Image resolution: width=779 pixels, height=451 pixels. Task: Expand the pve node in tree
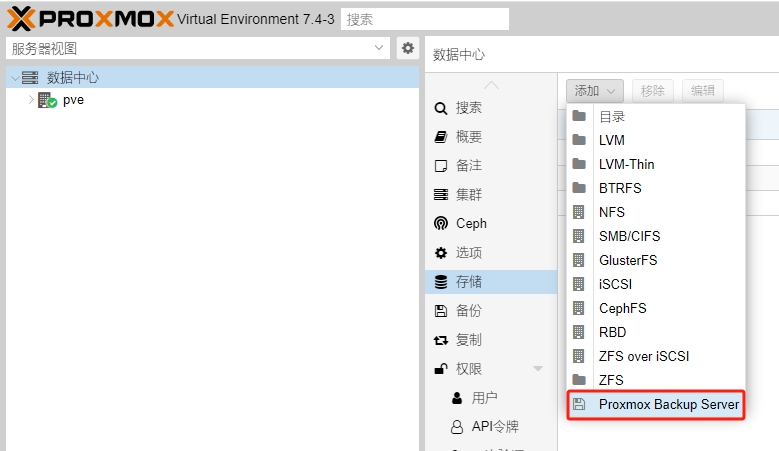point(31,100)
